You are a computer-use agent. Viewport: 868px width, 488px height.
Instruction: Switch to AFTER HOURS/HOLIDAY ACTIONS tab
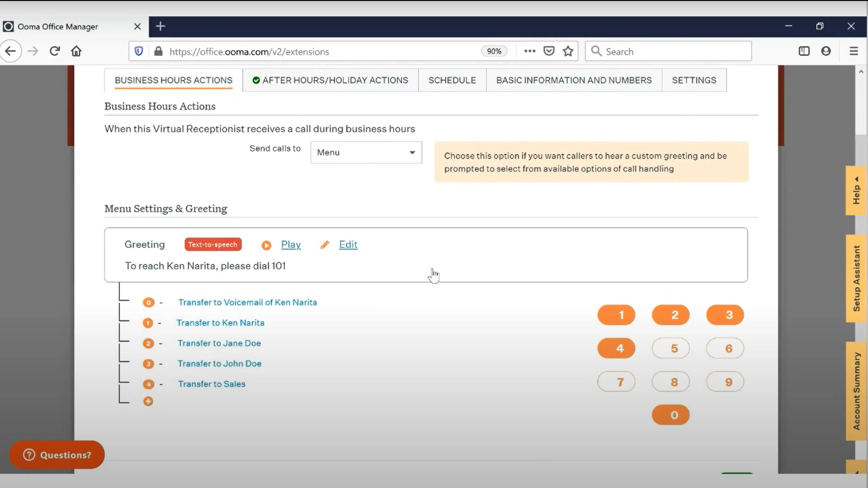[331, 80]
